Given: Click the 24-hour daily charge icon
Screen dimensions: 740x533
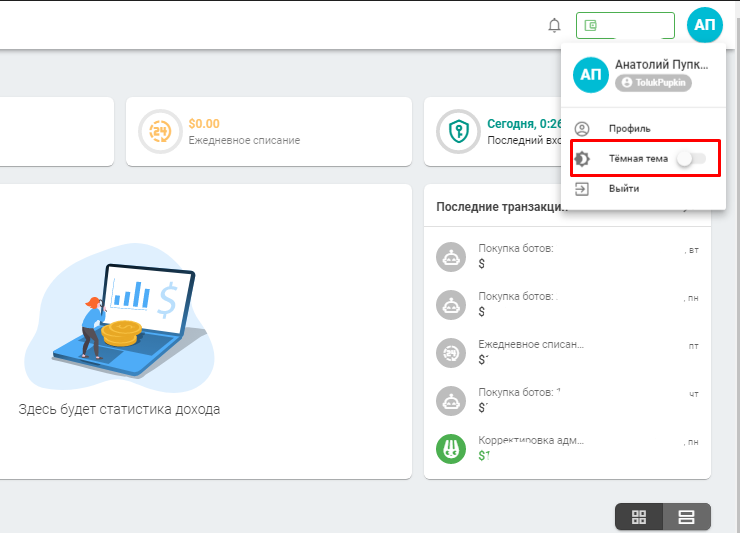Looking at the screenshot, I should pos(160,131).
